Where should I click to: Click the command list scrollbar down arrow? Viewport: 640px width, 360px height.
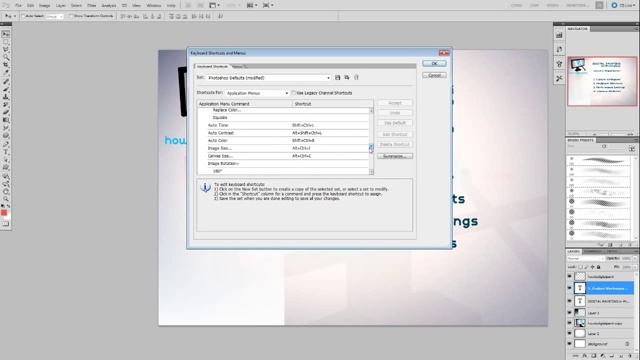(x=371, y=172)
